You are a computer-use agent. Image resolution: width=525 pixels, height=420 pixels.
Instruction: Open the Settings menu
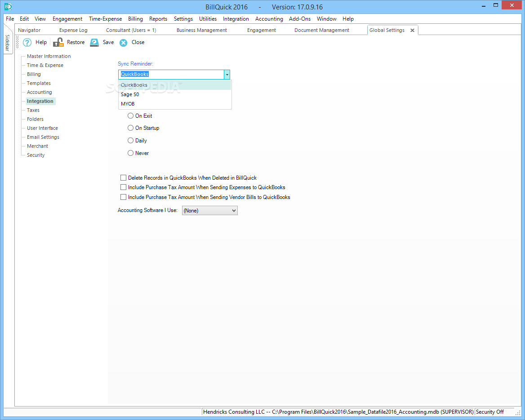pyautogui.click(x=183, y=19)
